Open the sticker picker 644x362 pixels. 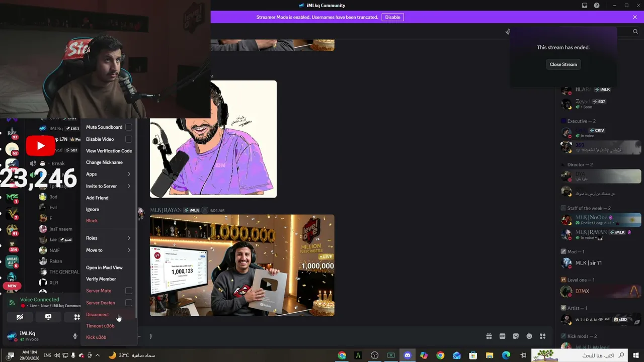click(516, 336)
